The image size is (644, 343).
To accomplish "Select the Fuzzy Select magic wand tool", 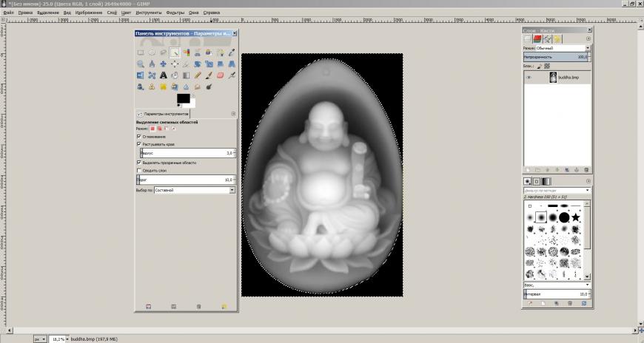I will point(175,52).
